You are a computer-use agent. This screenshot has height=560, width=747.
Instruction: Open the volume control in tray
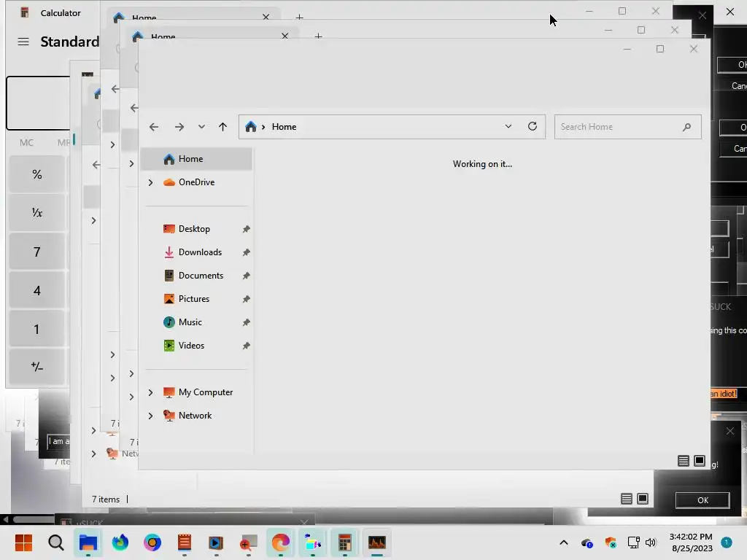(651, 542)
